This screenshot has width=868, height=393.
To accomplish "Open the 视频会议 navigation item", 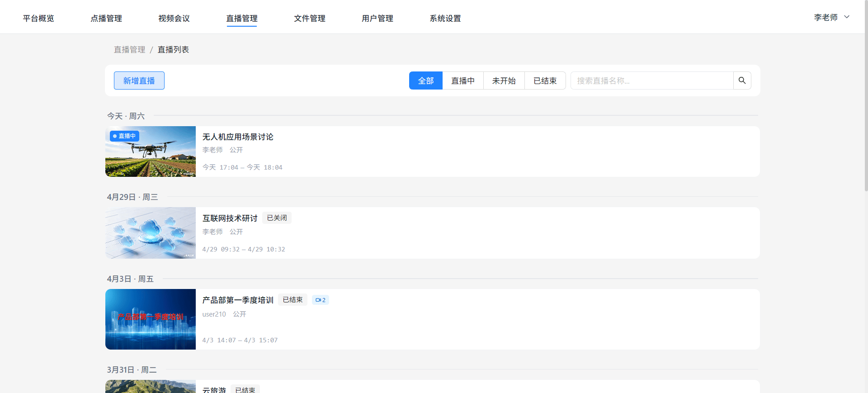I will tap(174, 18).
